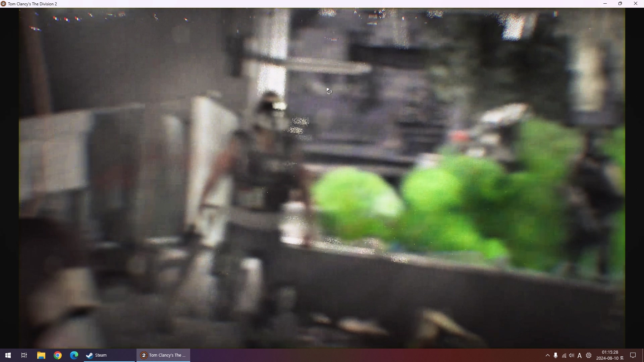Open File Explorer from the taskbar
This screenshot has height=362, width=644.
(41, 355)
